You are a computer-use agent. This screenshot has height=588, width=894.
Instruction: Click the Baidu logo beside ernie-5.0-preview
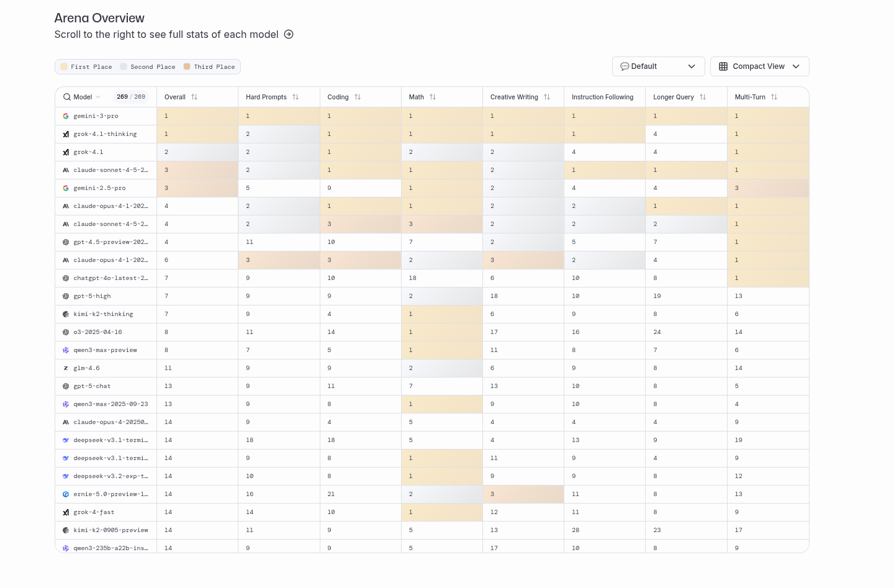(x=66, y=494)
